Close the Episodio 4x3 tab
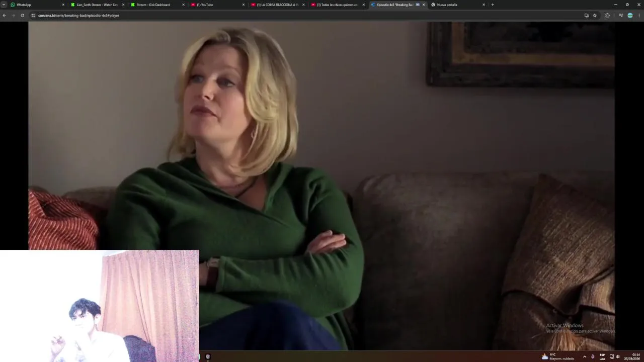The height and width of the screenshot is (362, 644). [x=424, y=5]
